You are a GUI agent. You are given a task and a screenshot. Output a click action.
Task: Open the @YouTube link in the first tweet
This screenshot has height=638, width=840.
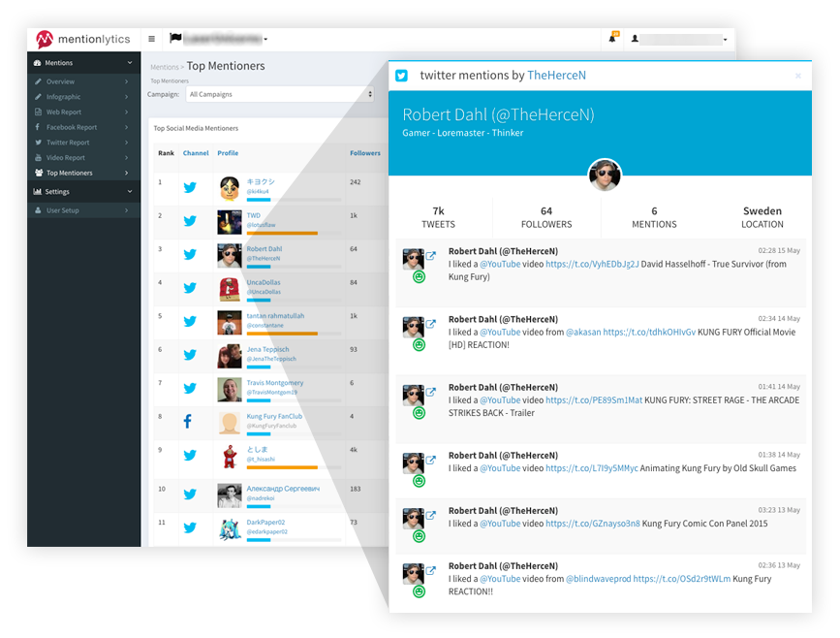(x=499, y=263)
